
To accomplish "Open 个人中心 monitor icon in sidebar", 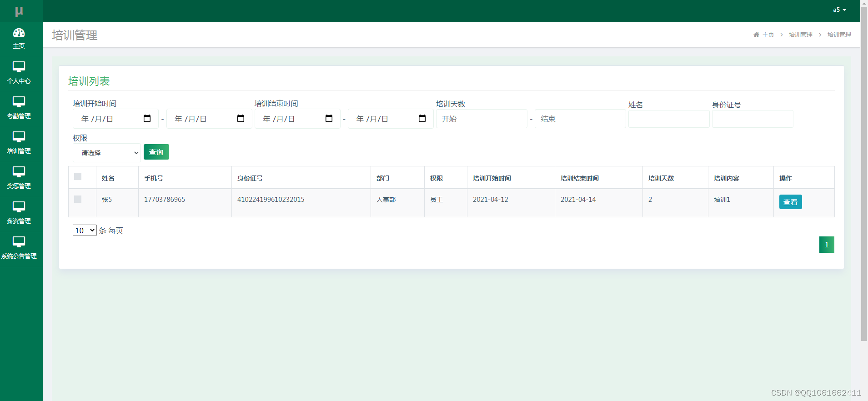I will coord(19,67).
